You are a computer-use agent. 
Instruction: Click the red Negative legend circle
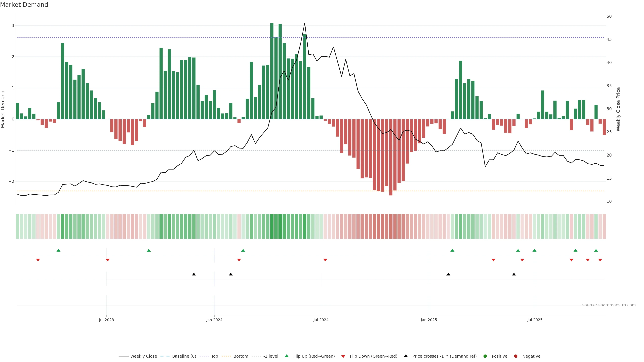pos(516,356)
